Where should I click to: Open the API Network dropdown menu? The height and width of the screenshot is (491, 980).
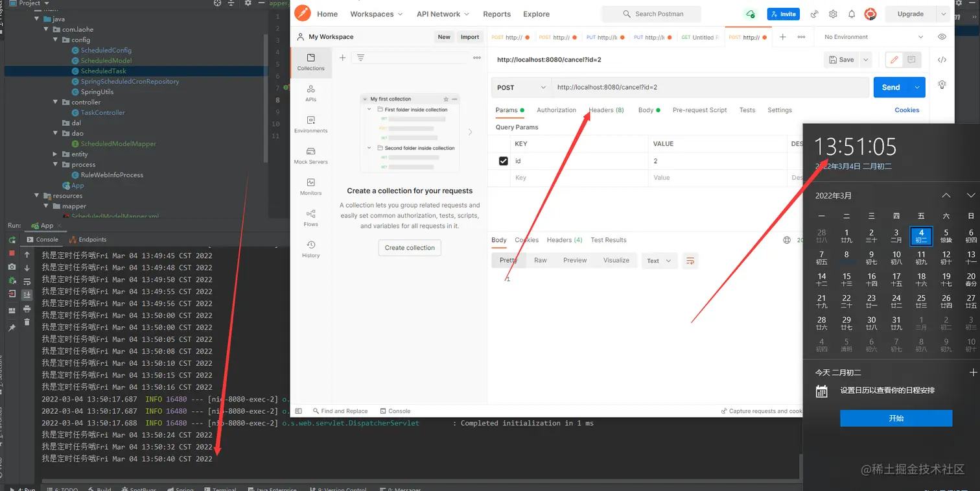[443, 14]
